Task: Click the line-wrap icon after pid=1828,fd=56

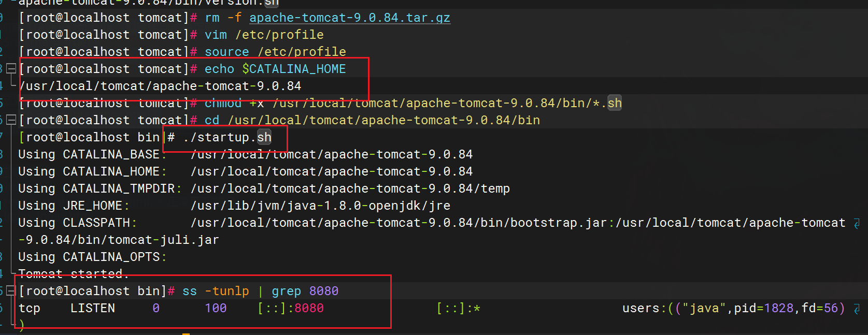Action: 857,309
